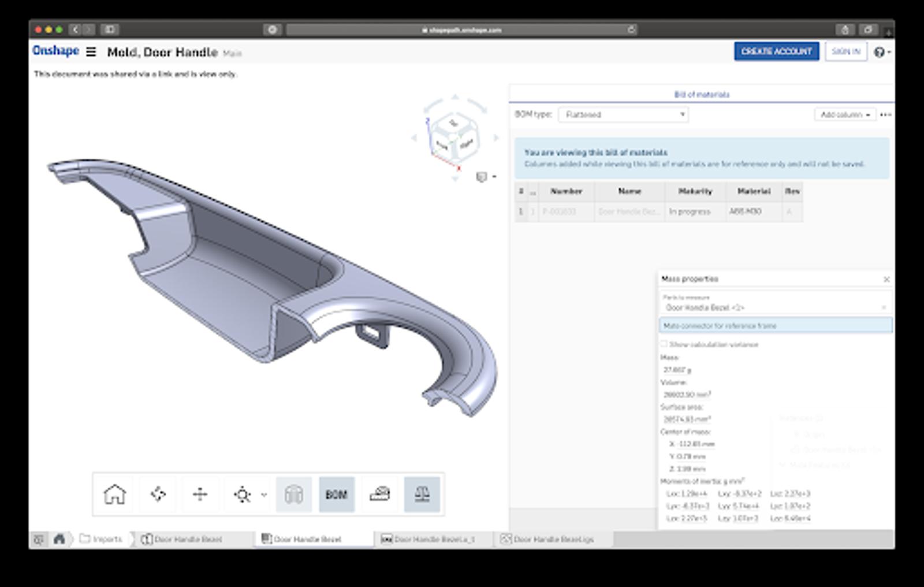Toggle the Mass properties scale icon

tap(422, 495)
